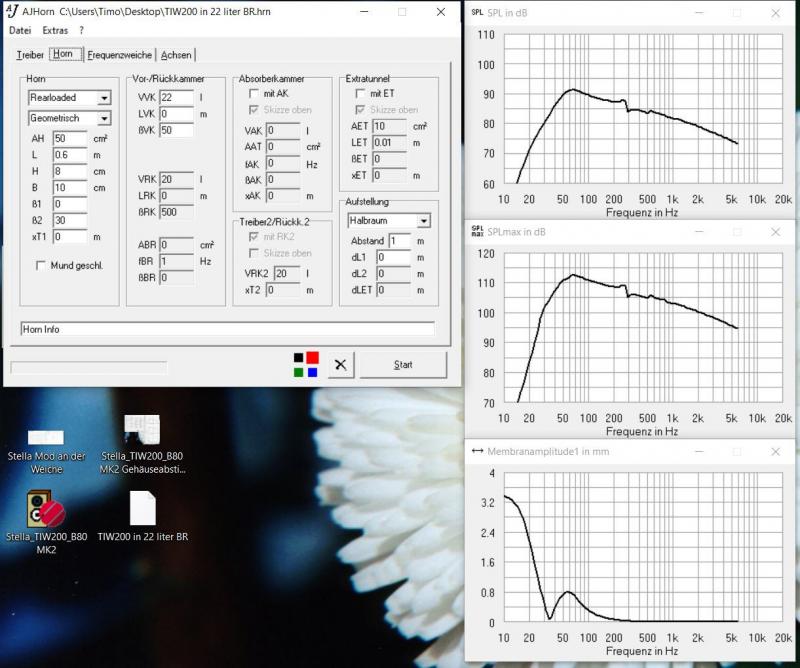The height and width of the screenshot is (668, 800).
Task: Select the TIW200 in 22 liter BR file icon
Action: [143, 509]
